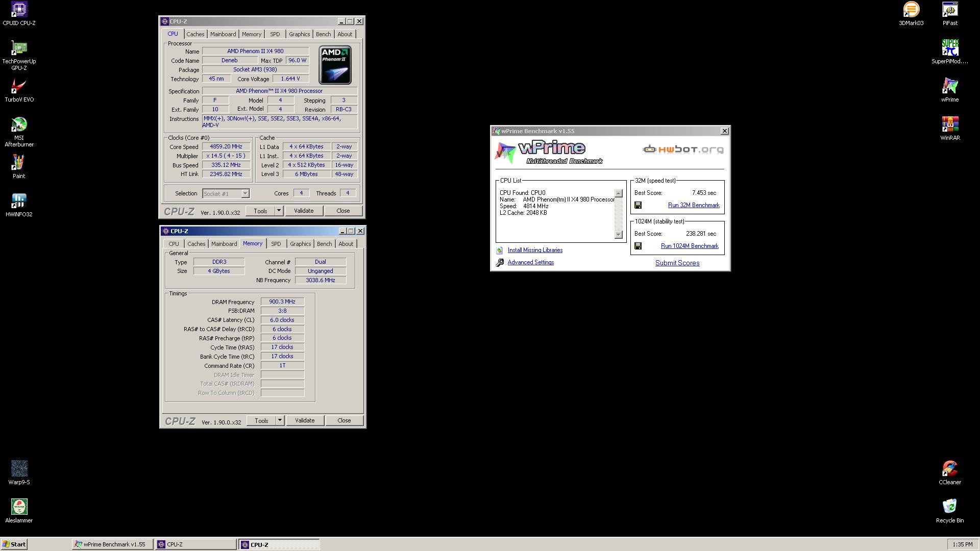Viewport: 980px width, 551px height.
Task: Expand Tools dropdown arrow in memory CPU-Z
Action: point(280,420)
